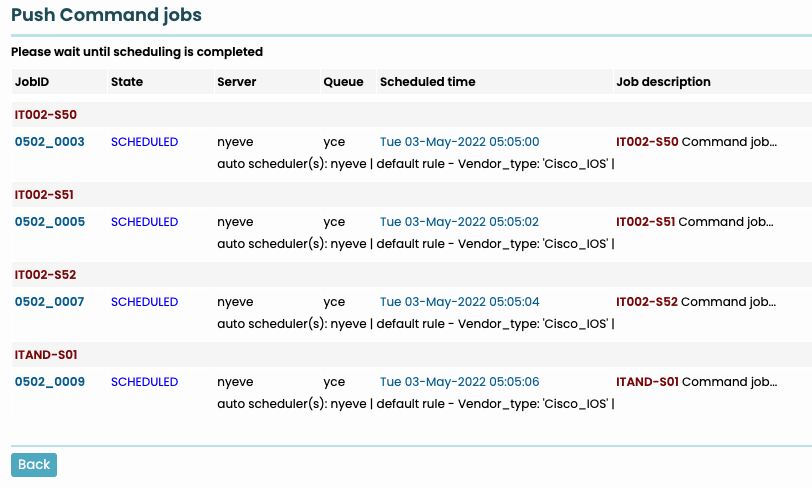This screenshot has width=812, height=488.
Task: Click the ITAND-S01 group header
Action: pyautogui.click(x=46, y=355)
